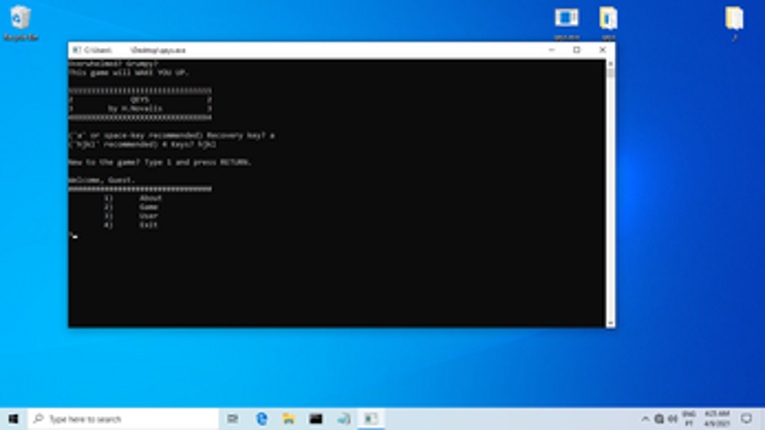Viewport: 765px width, 430px height.
Task: Select the active console app on the taskbar
Action: pos(370,419)
